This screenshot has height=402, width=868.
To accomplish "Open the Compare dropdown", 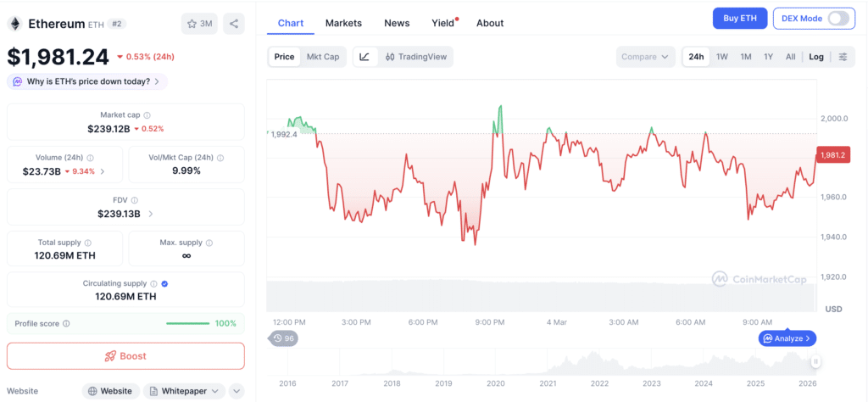I will pyautogui.click(x=645, y=57).
